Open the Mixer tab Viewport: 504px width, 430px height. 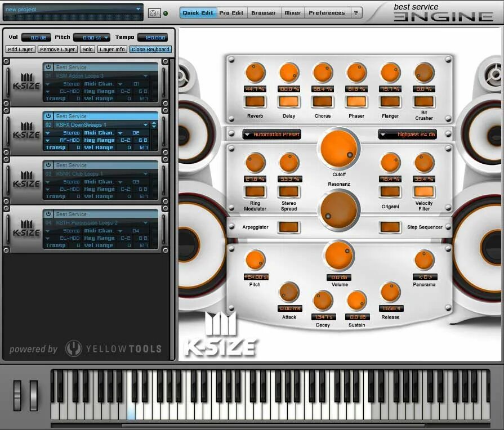click(x=292, y=13)
